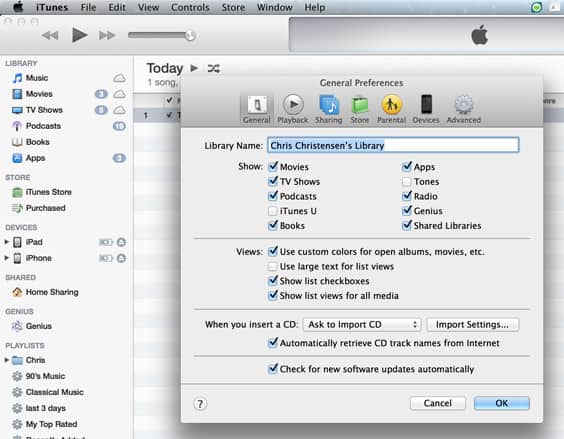This screenshot has height=439, width=564.
Task: Open the Playback preferences tab
Action: (x=293, y=109)
